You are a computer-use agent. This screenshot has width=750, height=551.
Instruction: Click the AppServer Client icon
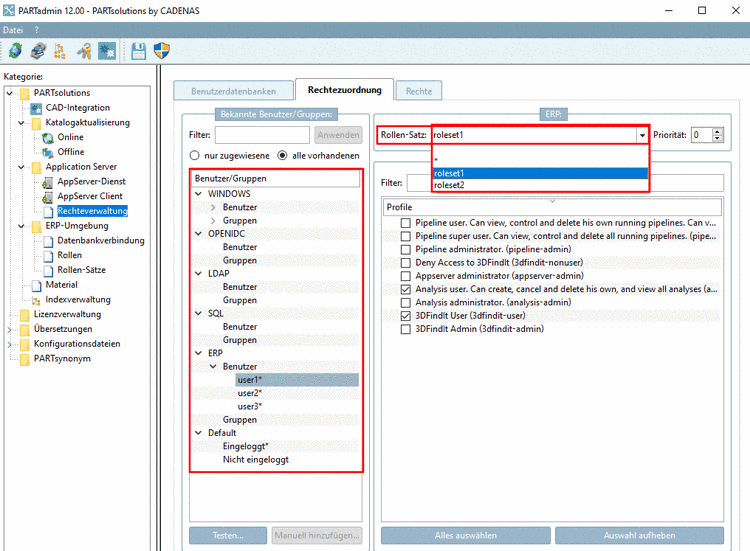[x=48, y=197]
